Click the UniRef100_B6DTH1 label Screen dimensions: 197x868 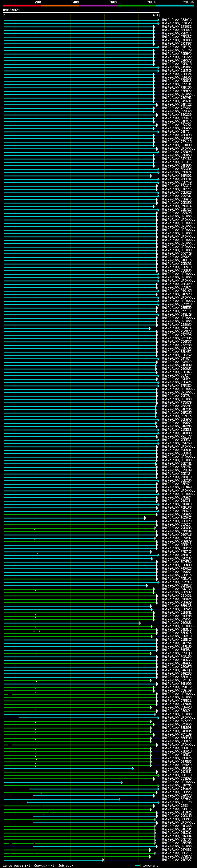pos(176,464)
